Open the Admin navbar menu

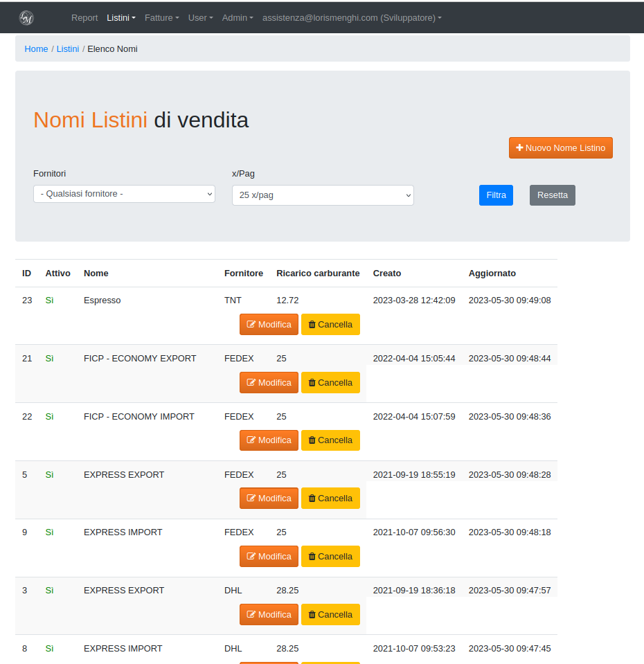[x=238, y=18]
